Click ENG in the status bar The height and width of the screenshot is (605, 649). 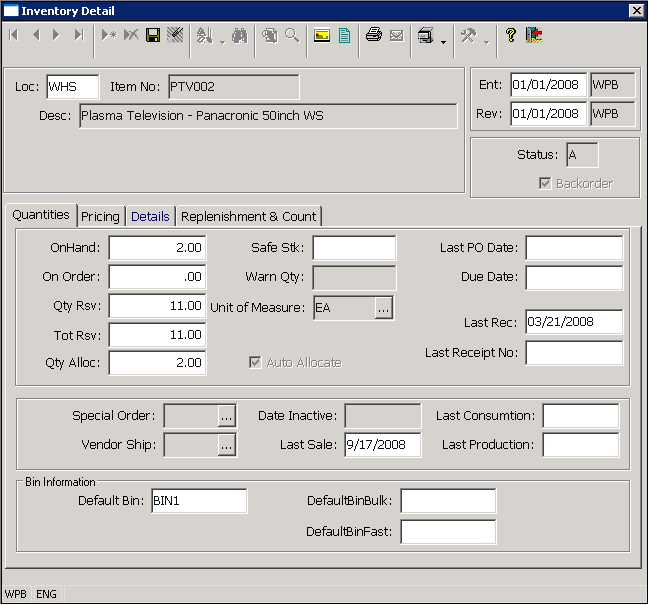(x=46, y=594)
